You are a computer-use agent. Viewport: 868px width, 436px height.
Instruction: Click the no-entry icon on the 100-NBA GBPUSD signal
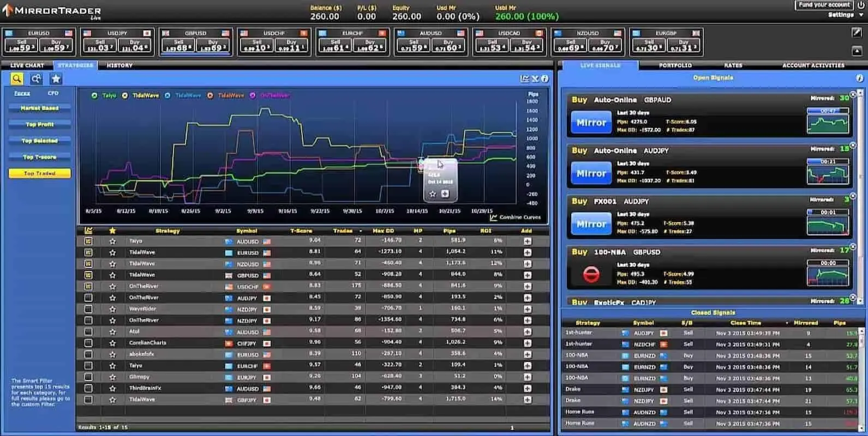point(591,274)
